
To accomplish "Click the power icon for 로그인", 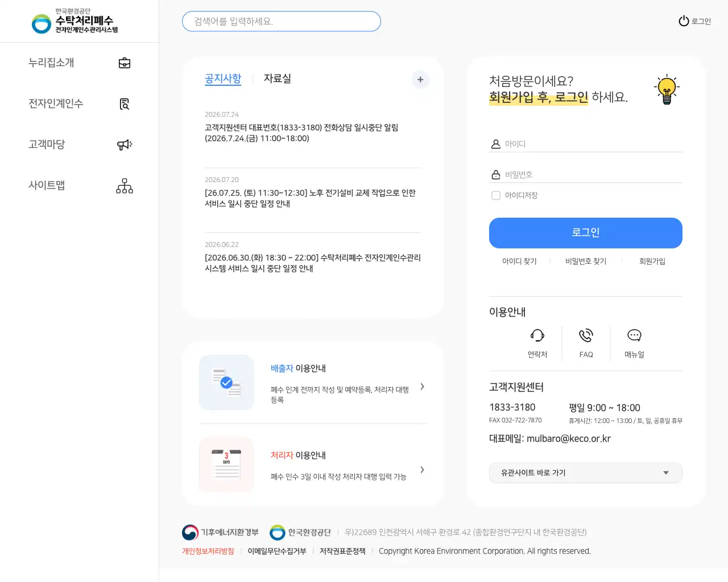I will click(684, 21).
